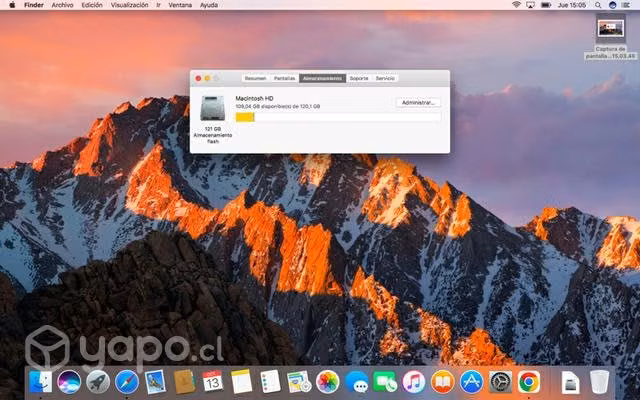The image size is (640, 400).
Task: Open Notification Center list icon
Action: [626, 5]
